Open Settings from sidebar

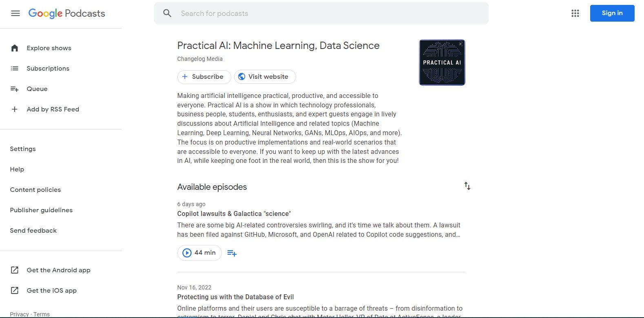point(23,149)
